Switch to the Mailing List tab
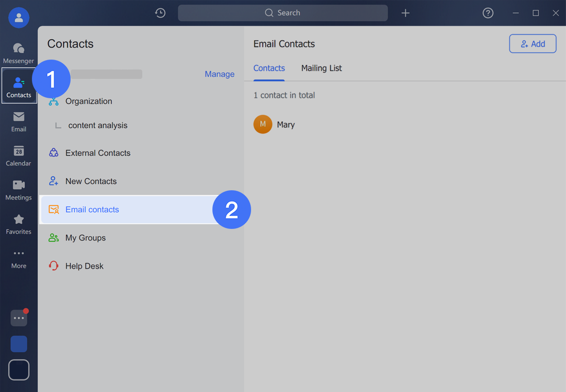566x392 pixels. point(321,68)
